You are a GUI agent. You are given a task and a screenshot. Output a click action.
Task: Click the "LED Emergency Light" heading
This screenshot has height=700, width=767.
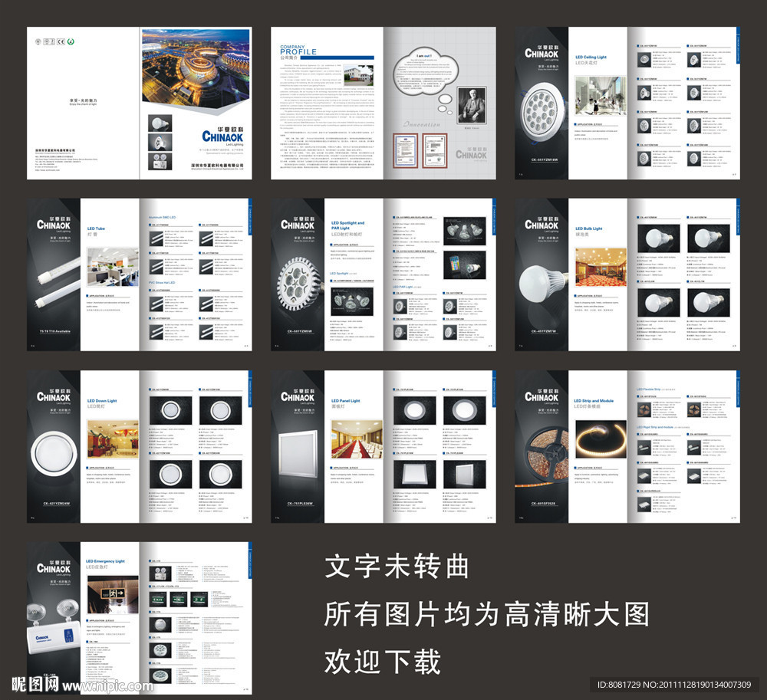[x=105, y=561]
